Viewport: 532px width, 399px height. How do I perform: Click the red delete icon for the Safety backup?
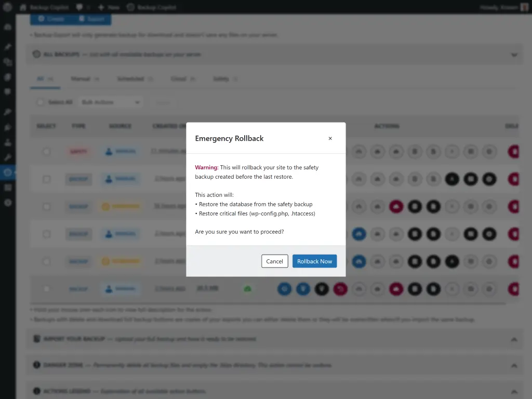point(515,151)
